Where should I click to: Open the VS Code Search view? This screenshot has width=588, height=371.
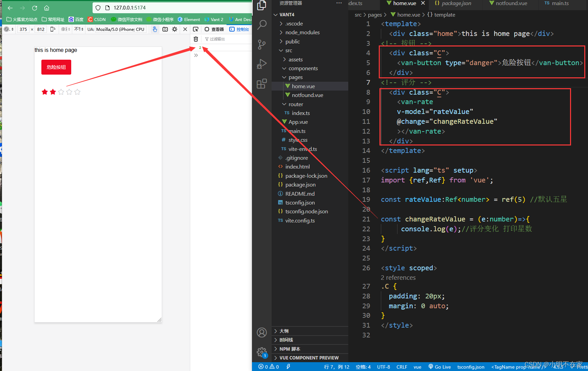pos(262,24)
